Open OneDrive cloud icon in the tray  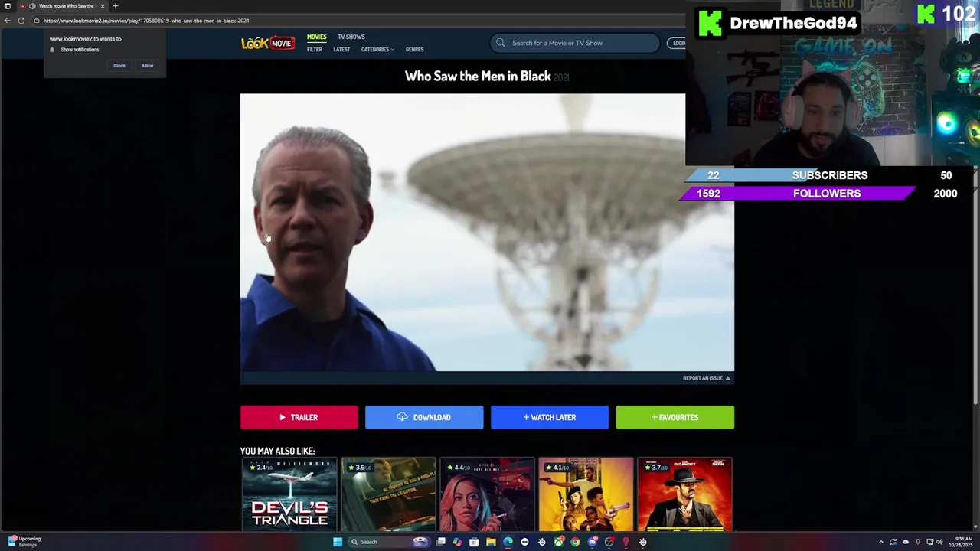(905, 542)
